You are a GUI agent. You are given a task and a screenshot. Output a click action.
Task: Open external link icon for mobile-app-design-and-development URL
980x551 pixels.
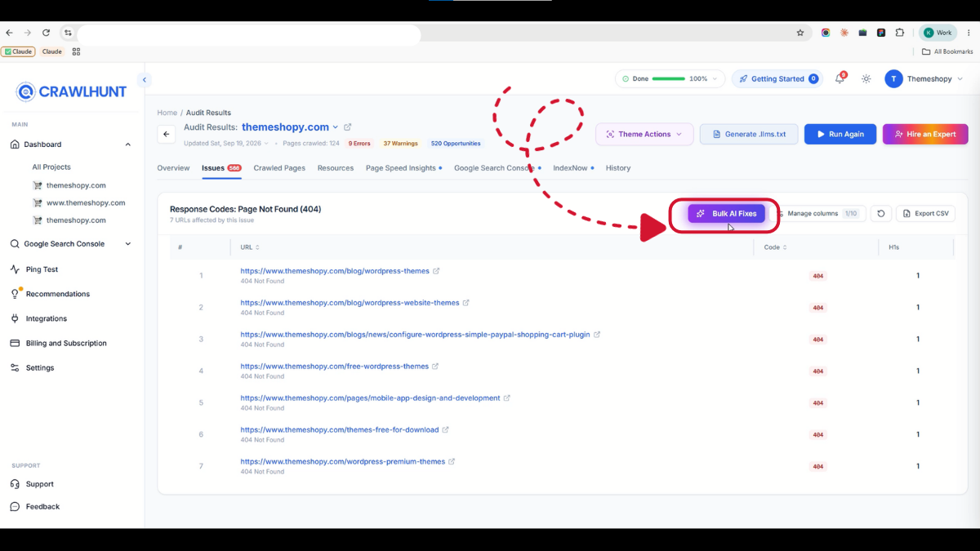click(507, 398)
